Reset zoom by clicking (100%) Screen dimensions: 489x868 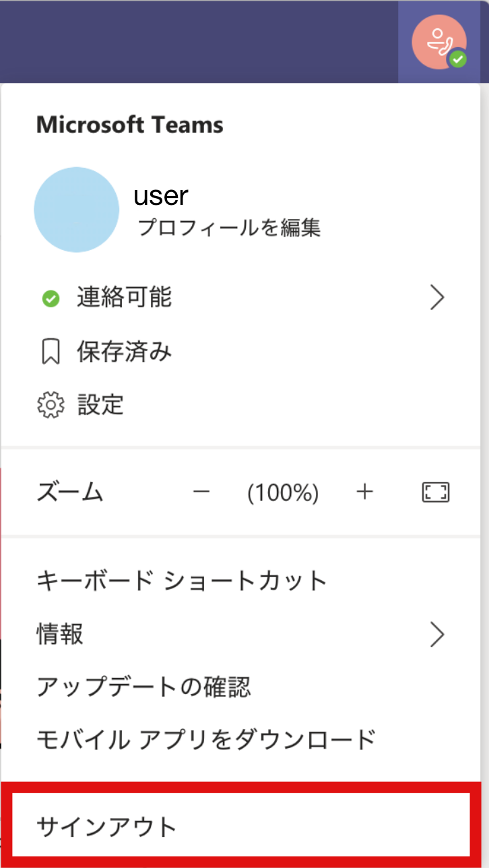pos(283,493)
